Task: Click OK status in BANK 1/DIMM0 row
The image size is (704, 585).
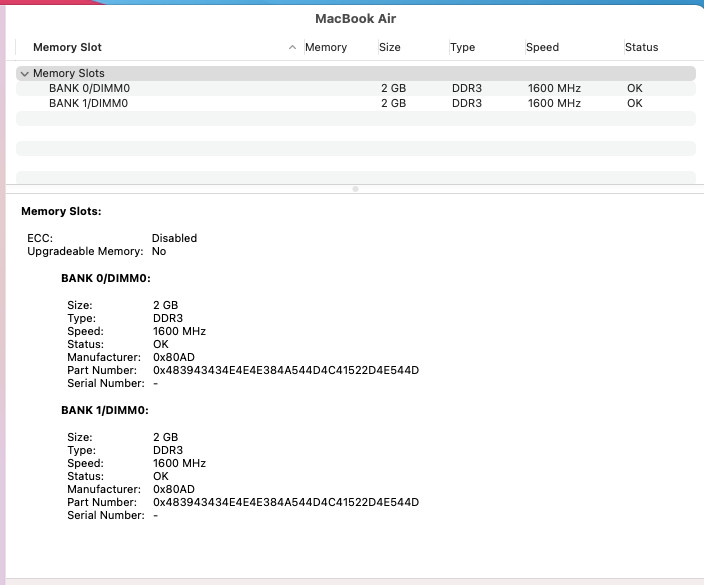Action: [635, 103]
